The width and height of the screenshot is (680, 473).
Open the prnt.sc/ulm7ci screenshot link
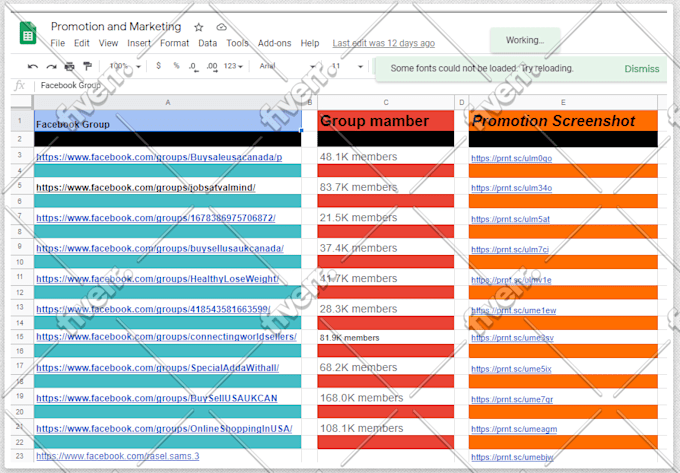click(x=510, y=250)
